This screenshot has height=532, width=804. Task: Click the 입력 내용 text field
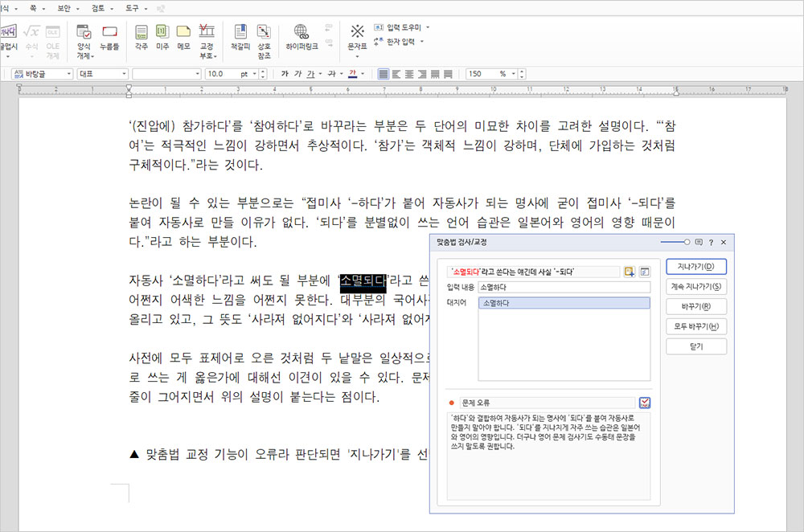tap(564, 287)
